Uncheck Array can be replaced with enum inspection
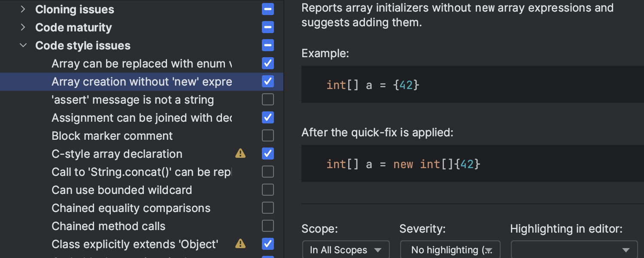 click(x=268, y=63)
